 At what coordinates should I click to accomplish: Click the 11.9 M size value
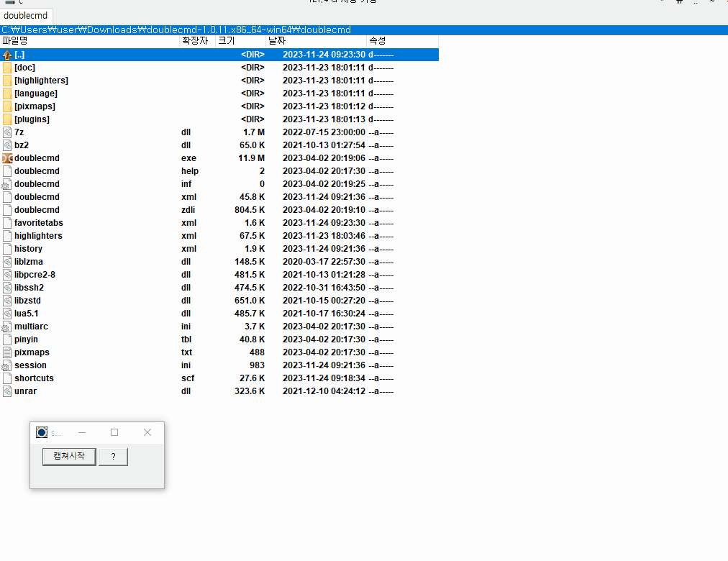pyautogui.click(x=251, y=159)
